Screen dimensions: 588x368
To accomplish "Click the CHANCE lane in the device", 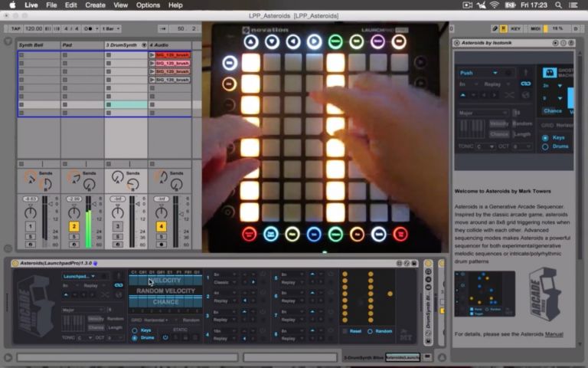I will [165, 302].
